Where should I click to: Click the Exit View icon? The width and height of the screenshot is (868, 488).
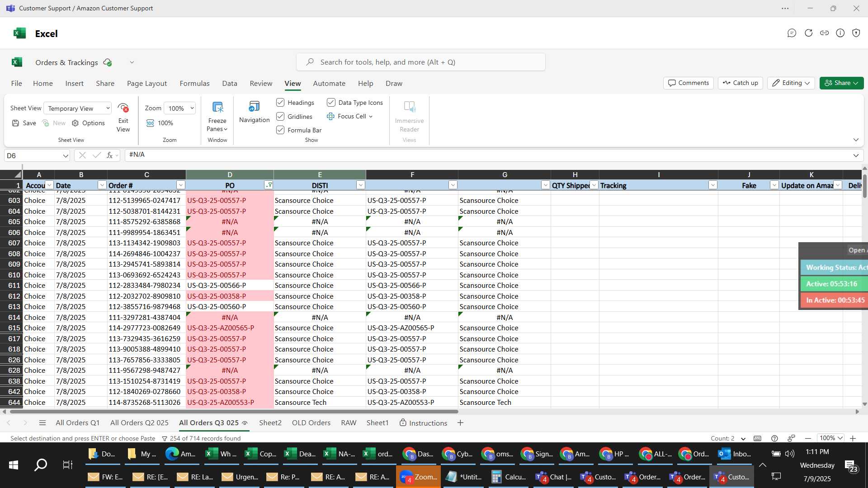click(123, 108)
